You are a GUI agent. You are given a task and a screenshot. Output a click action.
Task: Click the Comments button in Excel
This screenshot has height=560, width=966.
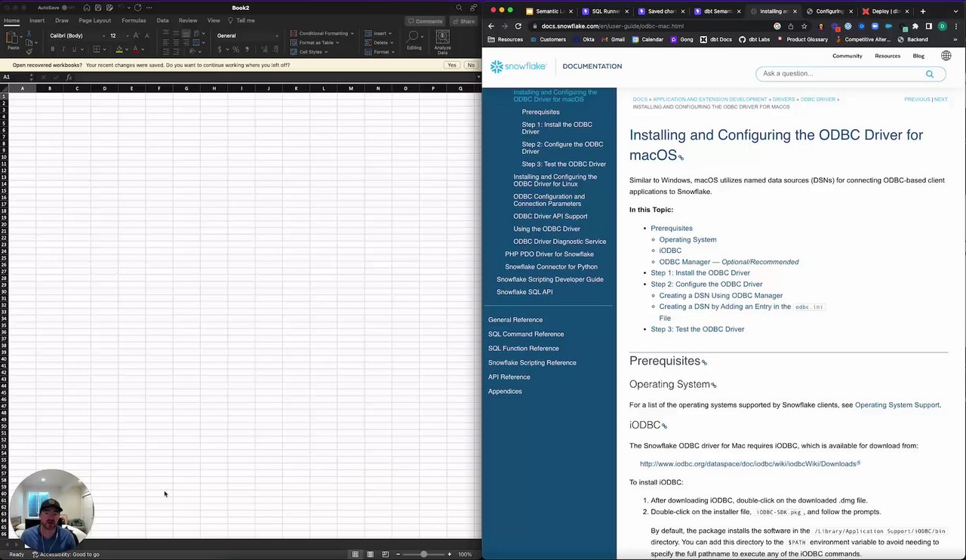425,21
